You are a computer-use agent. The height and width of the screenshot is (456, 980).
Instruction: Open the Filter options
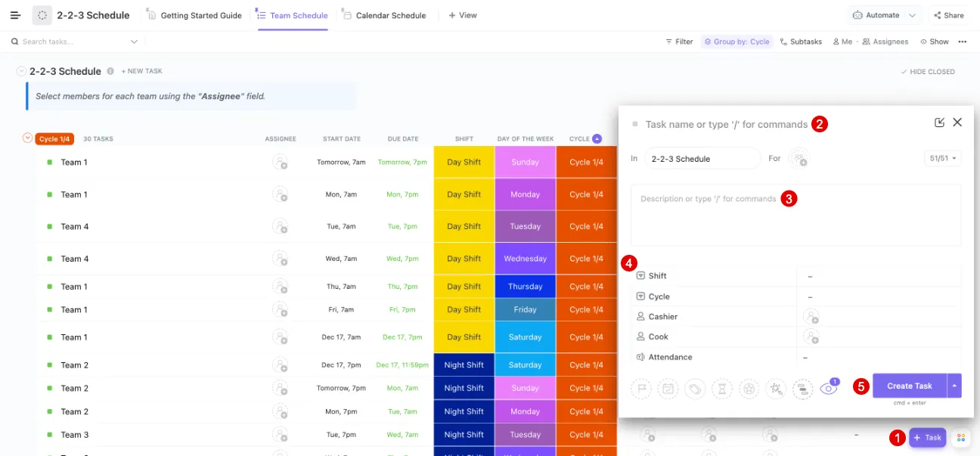coord(679,42)
